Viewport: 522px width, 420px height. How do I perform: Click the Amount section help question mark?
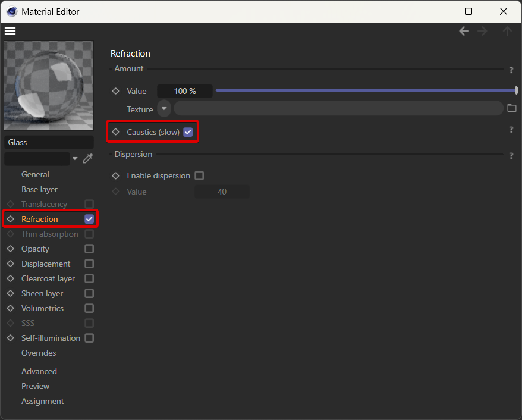coord(511,70)
